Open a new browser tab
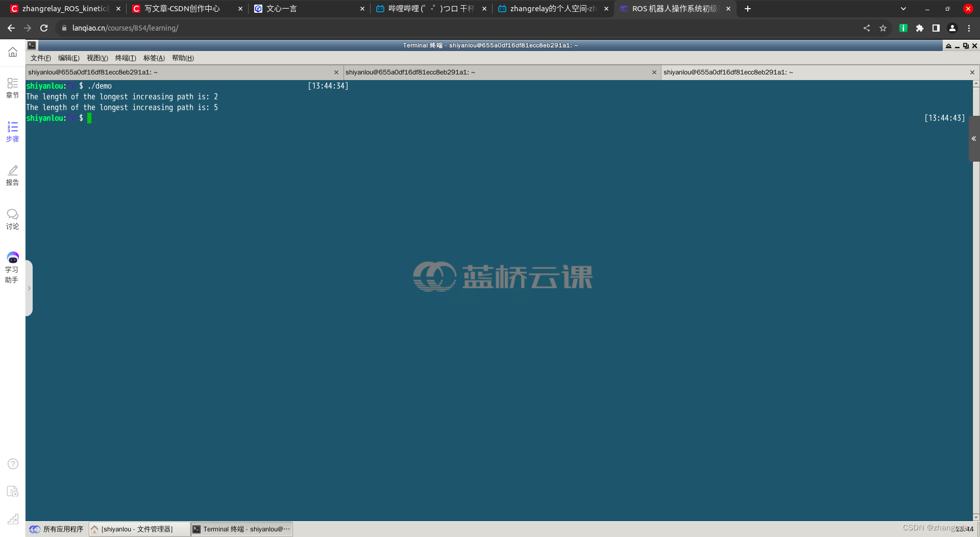The height and width of the screenshot is (537, 980). pos(748,9)
